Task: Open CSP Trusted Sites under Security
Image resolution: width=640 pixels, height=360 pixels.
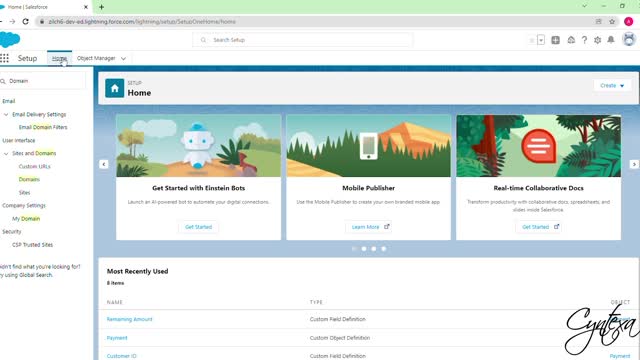Action: pos(32,245)
